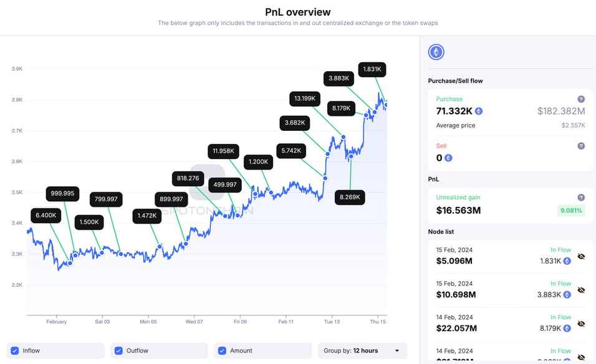Open the Sell help question mark icon

(581, 146)
